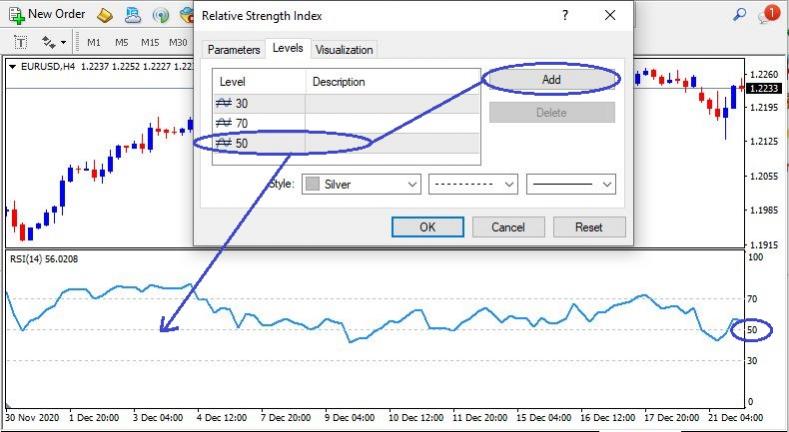Viewport: 789px width, 432px height.
Task: Click the 1.2260 price scale value
Action: pos(763,75)
